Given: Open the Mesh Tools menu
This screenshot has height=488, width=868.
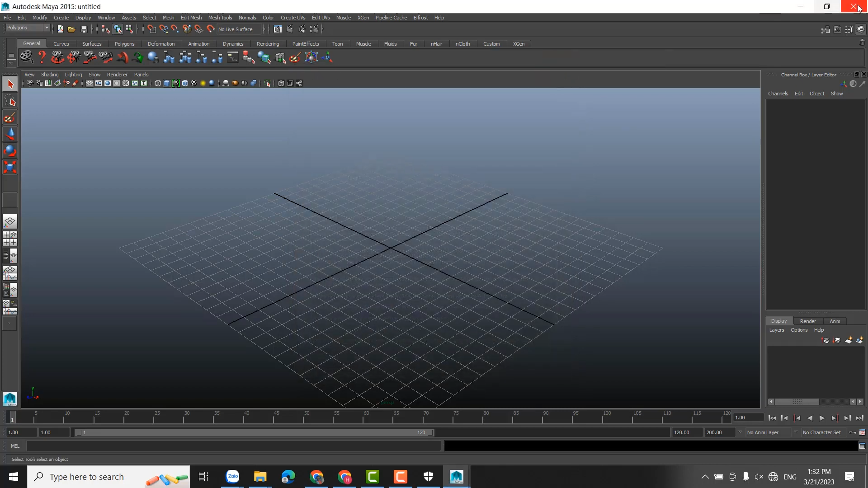Looking at the screenshot, I should (220, 18).
